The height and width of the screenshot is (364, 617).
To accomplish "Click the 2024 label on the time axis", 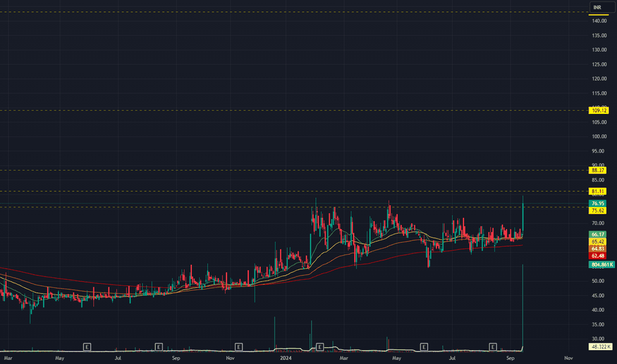I will point(286,358).
